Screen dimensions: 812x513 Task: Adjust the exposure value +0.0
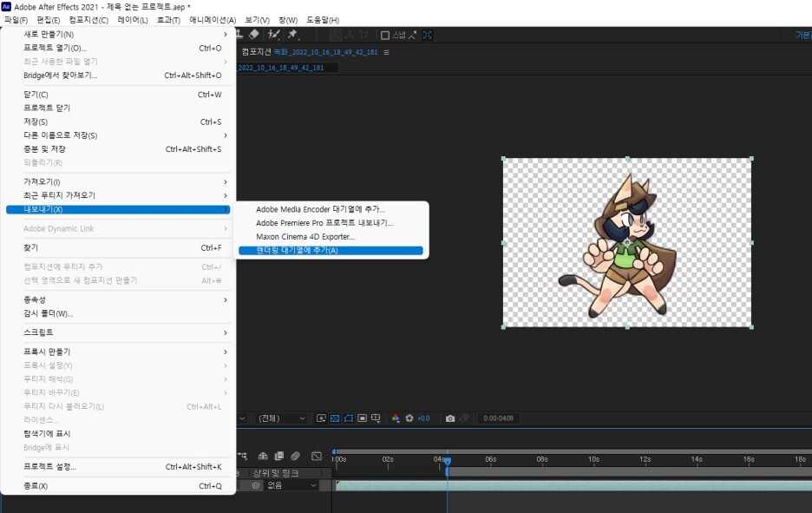click(423, 418)
